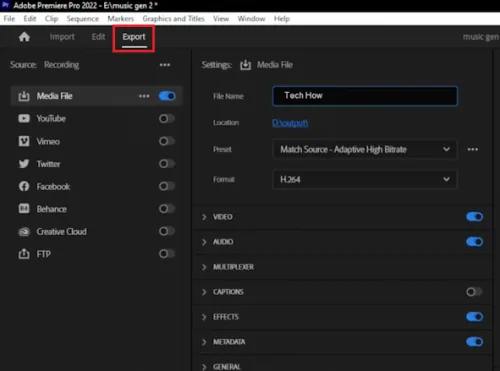Expand the EFFECTS section
Viewport: 500px width, 371px height.
[204, 317]
